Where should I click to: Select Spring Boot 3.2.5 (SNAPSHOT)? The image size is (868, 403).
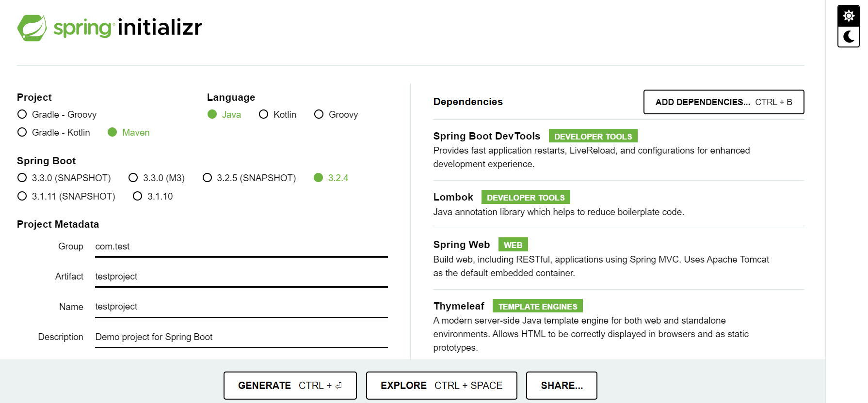(x=249, y=178)
